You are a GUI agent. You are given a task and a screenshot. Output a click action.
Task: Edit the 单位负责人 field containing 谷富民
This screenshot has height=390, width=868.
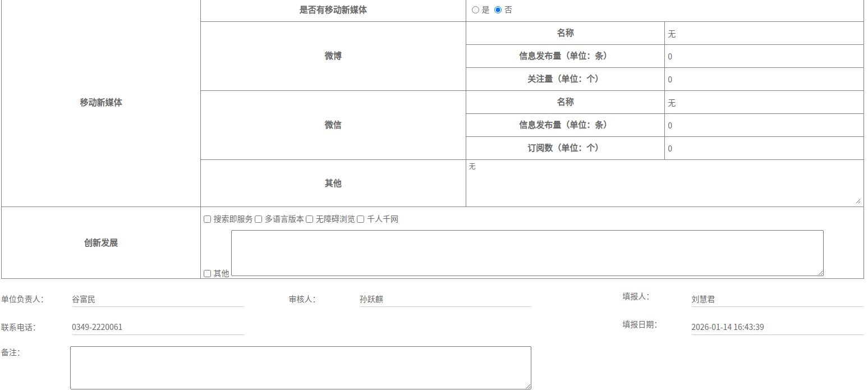point(158,300)
